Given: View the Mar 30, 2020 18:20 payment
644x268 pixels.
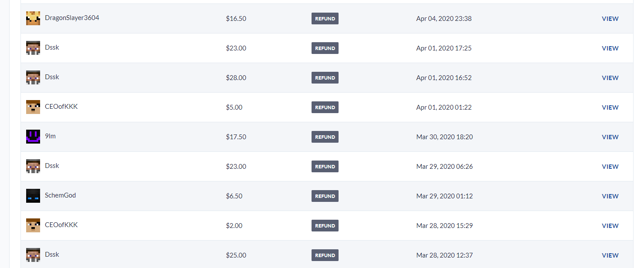Looking at the screenshot, I should click(610, 137).
